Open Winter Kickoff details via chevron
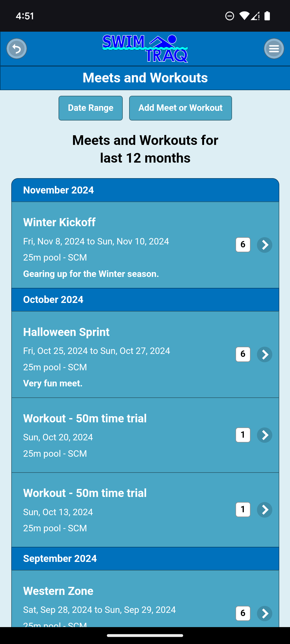 264,245
